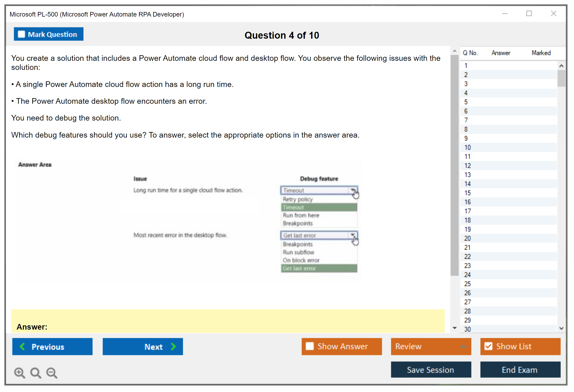Click the zoom out magnifier icon
Image resolution: width=574 pixels, height=392 pixels.
[52, 373]
